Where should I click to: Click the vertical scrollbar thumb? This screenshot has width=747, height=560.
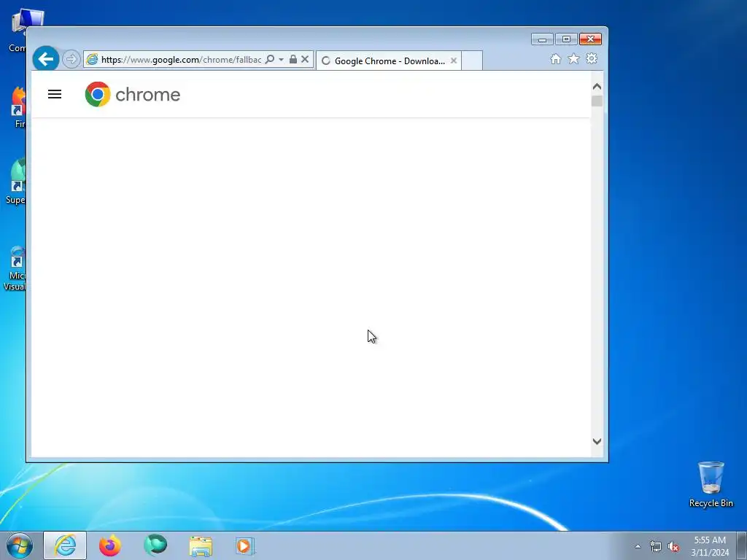point(597,101)
